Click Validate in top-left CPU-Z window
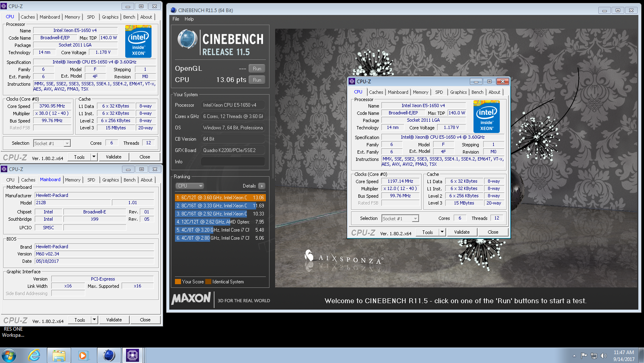The image size is (644, 363). pyautogui.click(x=114, y=157)
